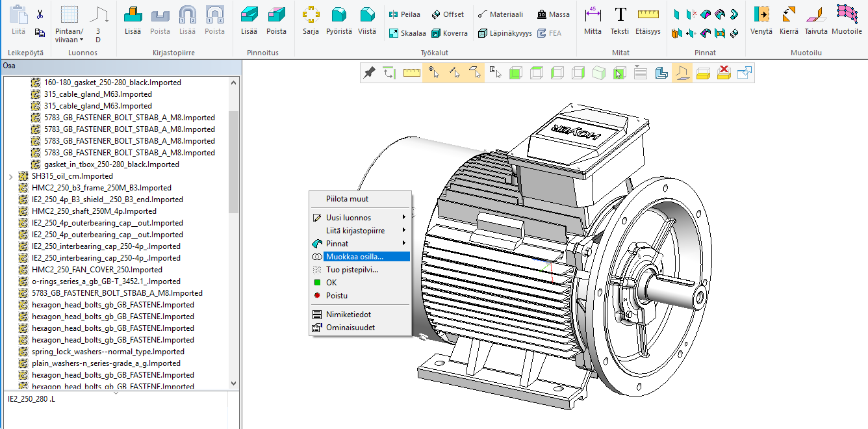Click the Venytä stretch tool
The image size is (868, 429).
tap(761, 20)
